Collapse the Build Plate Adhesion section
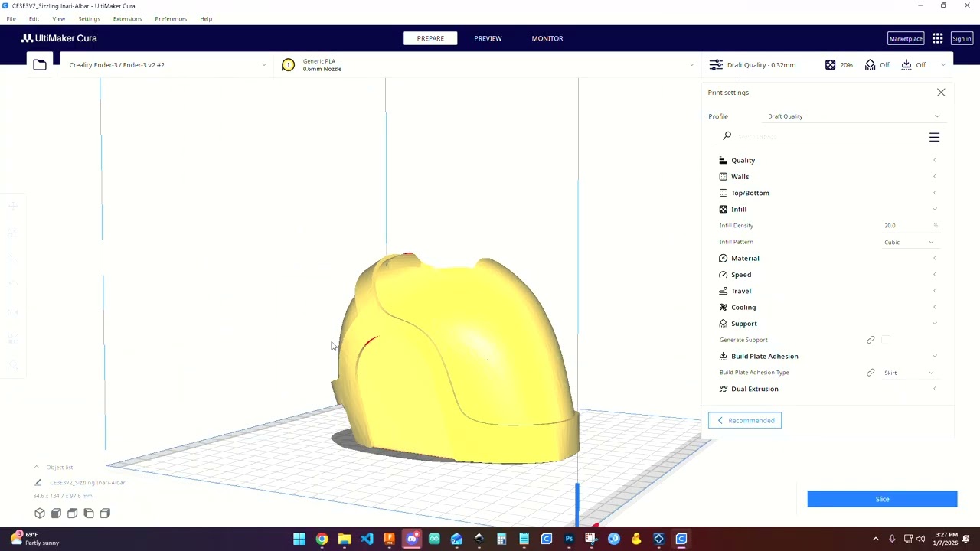This screenshot has height=551, width=980. coord(828,356)
